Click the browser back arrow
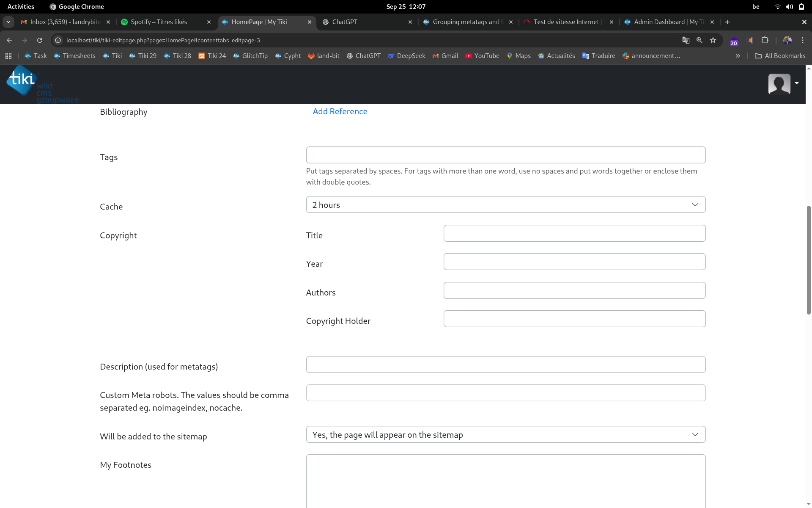 coord(9,40)
